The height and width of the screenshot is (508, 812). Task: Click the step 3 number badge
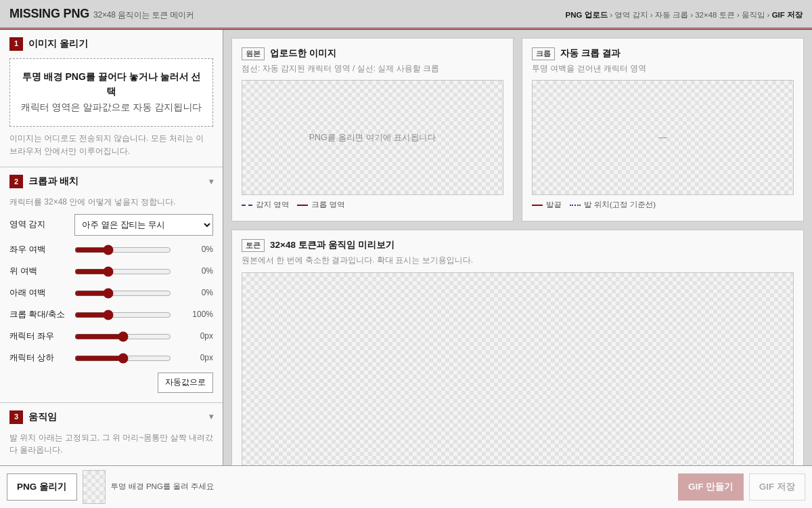click(x=16, y=417)
